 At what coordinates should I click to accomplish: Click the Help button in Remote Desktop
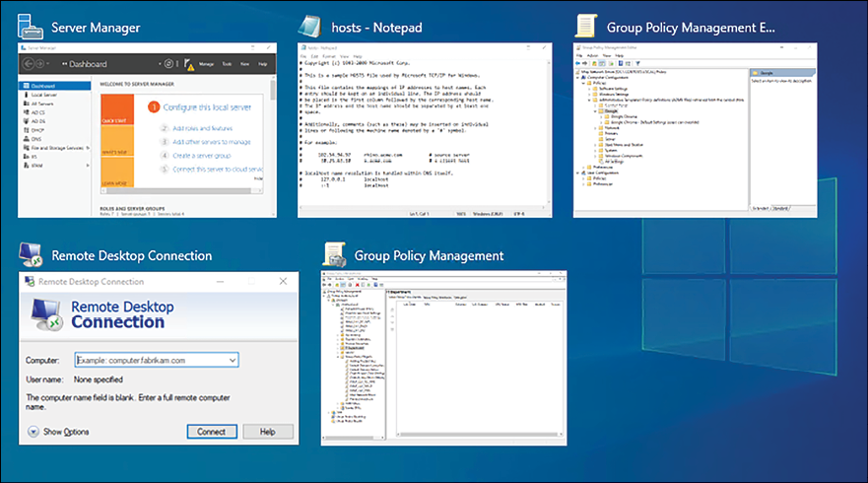[x=267, y=432]
